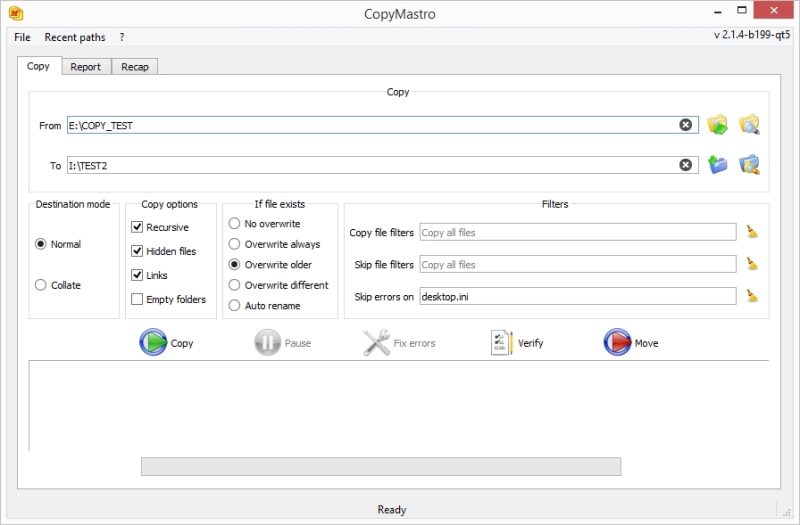Minimize the CopyMastro window
Viewport: 800px width, 525px height.
tap(717, 11)
